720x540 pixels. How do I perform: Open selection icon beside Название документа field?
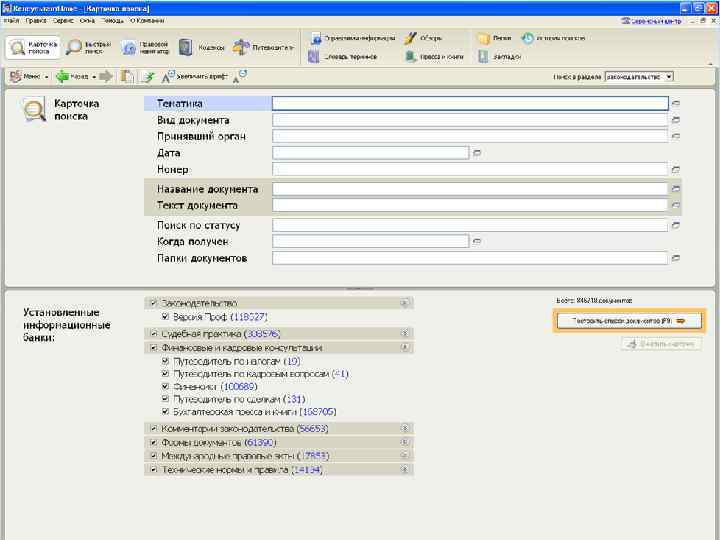click(x=675, y=189)
